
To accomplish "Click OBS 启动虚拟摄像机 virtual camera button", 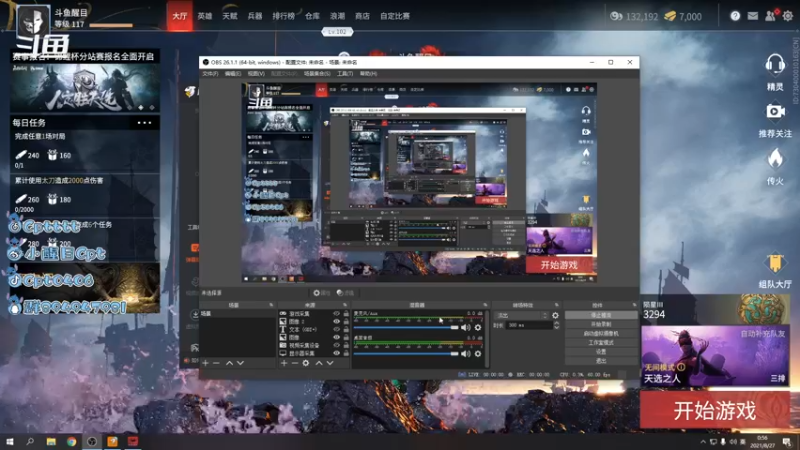I will click(601, 333).
